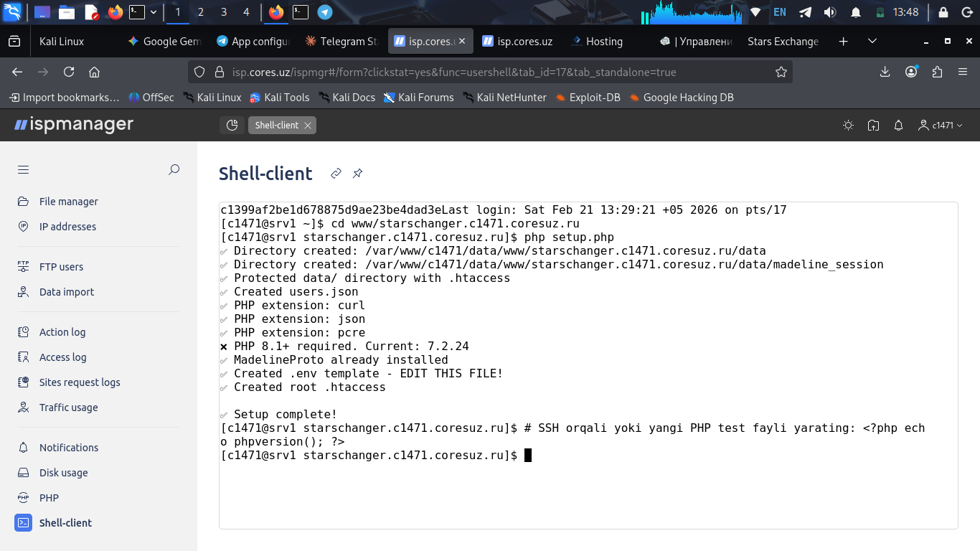Click the browser address bar URL
This screenshot has width=980, height=551.
453,72
